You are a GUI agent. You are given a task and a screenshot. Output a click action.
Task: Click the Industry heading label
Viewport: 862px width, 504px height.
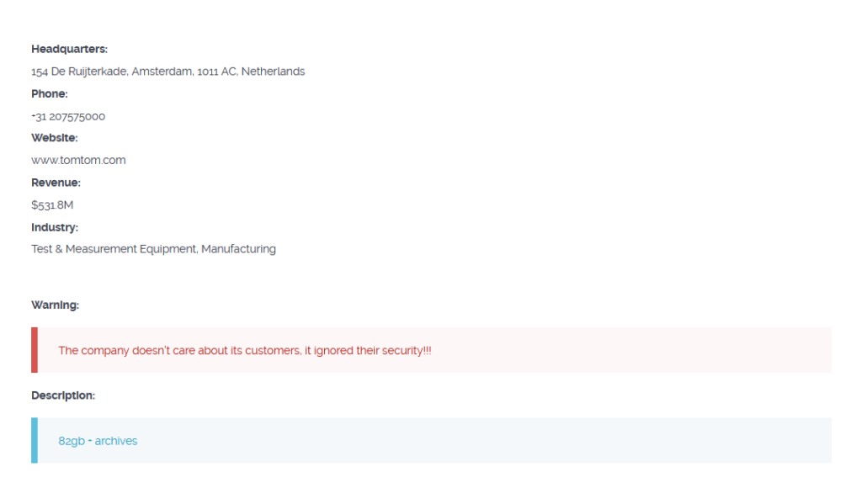(55, 227)
